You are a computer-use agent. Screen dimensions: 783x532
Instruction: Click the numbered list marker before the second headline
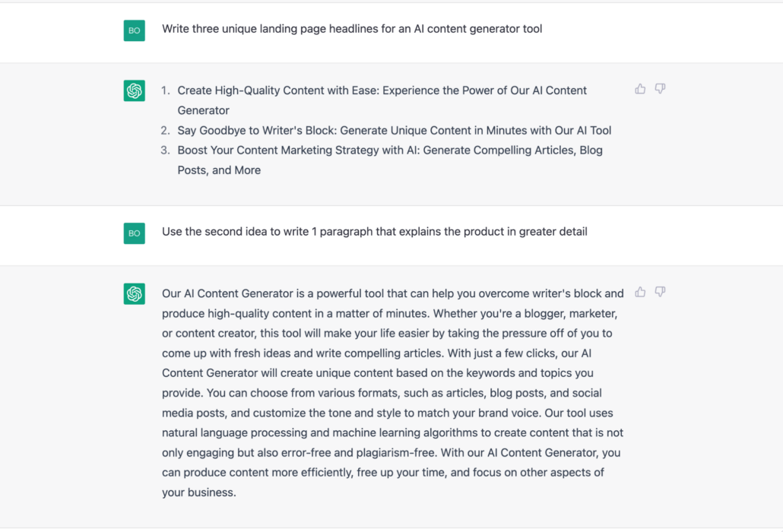(x=165, y=130)
